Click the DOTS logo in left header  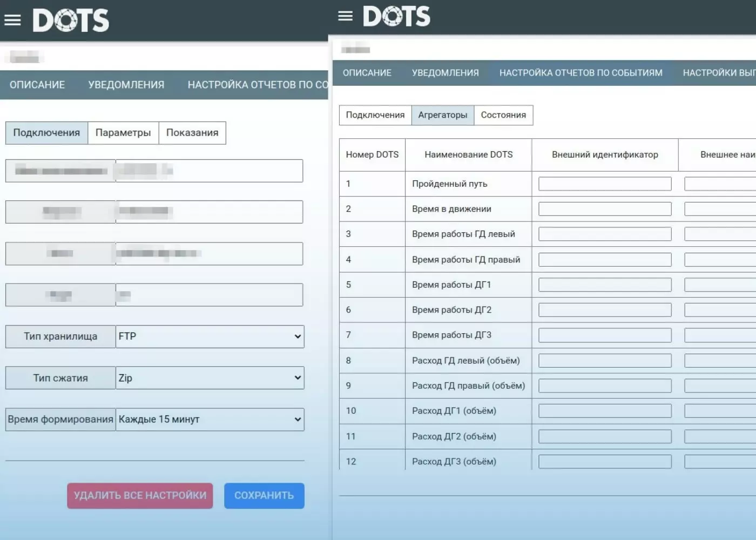point(71,21)
